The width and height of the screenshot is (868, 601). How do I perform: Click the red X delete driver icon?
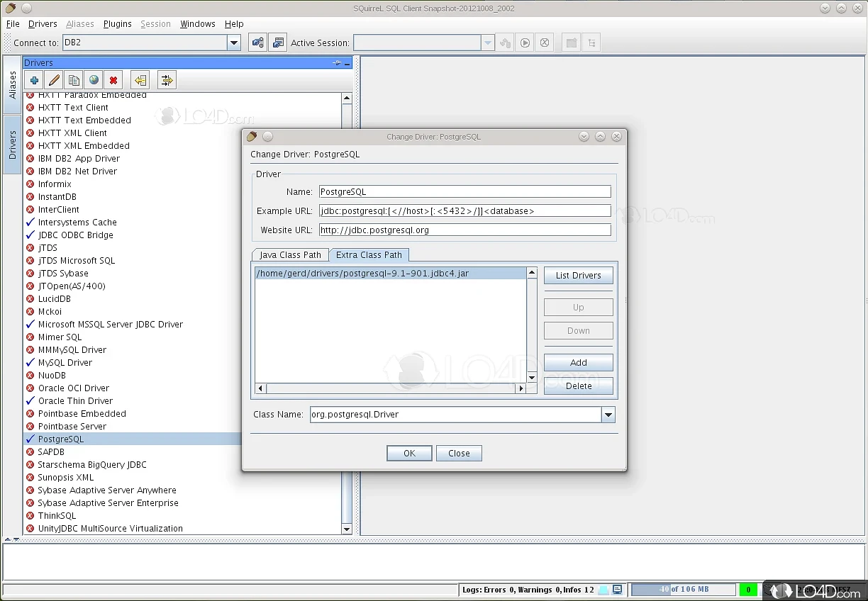click(113, 80)
